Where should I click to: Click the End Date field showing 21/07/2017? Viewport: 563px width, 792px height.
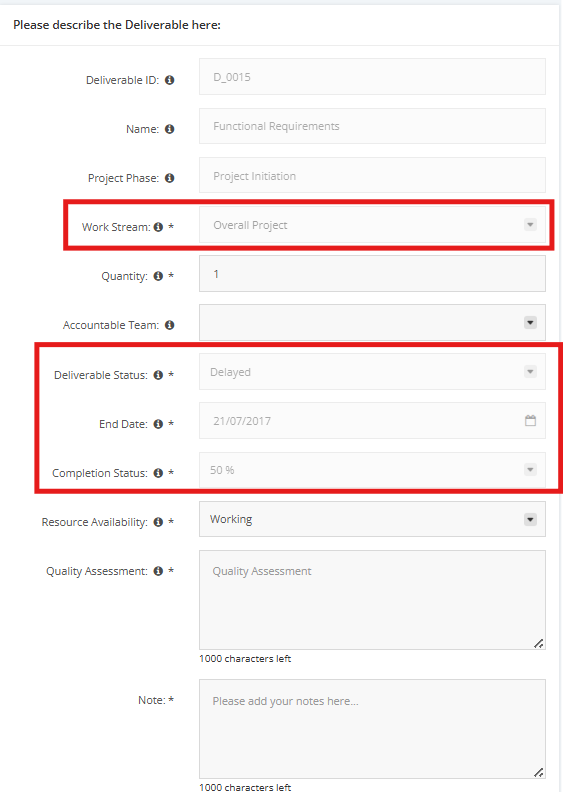[372, 420]
